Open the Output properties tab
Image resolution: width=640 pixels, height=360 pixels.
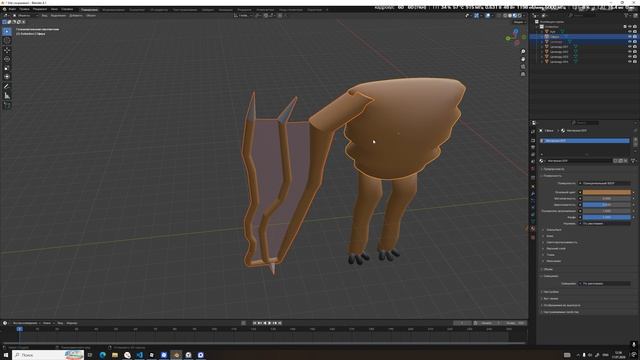tap(533, 147)
